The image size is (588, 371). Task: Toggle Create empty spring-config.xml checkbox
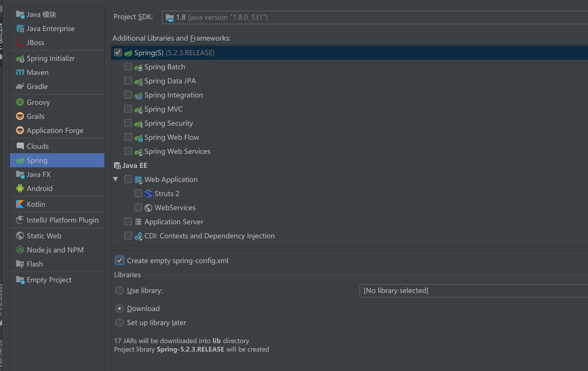pos(120,261)
